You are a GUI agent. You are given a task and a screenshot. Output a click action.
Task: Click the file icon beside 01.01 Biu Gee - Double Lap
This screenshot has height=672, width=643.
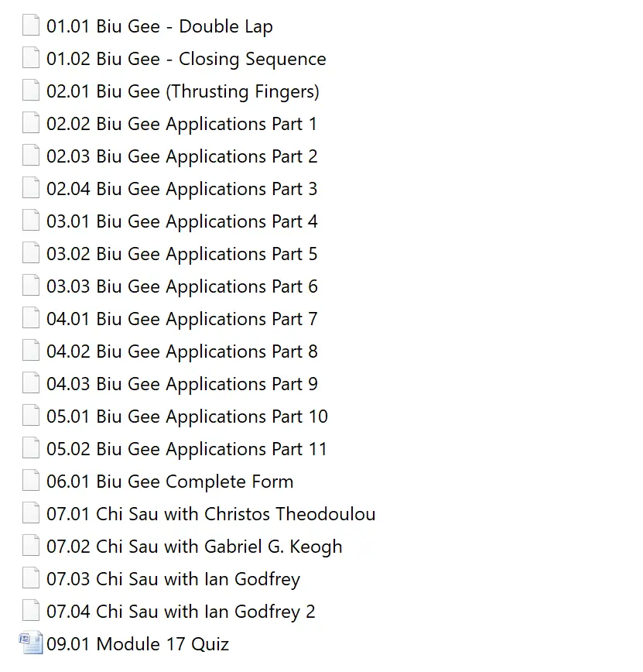[x=31, y=26]
